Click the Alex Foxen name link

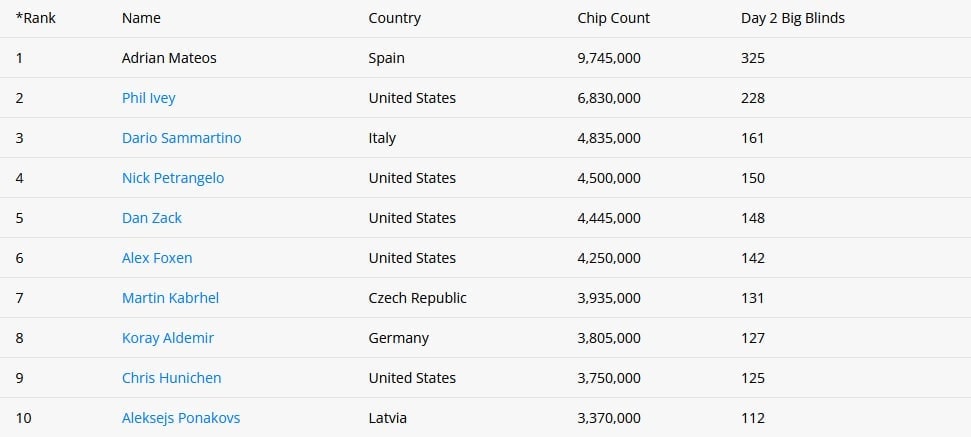click(157, 258)
